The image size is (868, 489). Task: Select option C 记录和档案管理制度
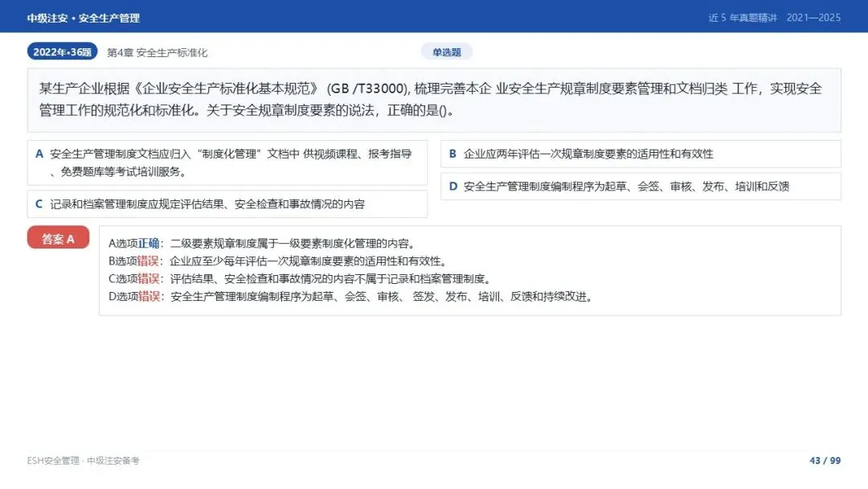[x=227, y=204]
